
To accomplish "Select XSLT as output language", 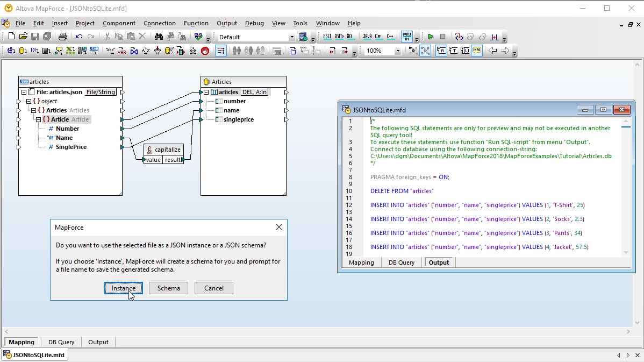I will pos(327,37).
